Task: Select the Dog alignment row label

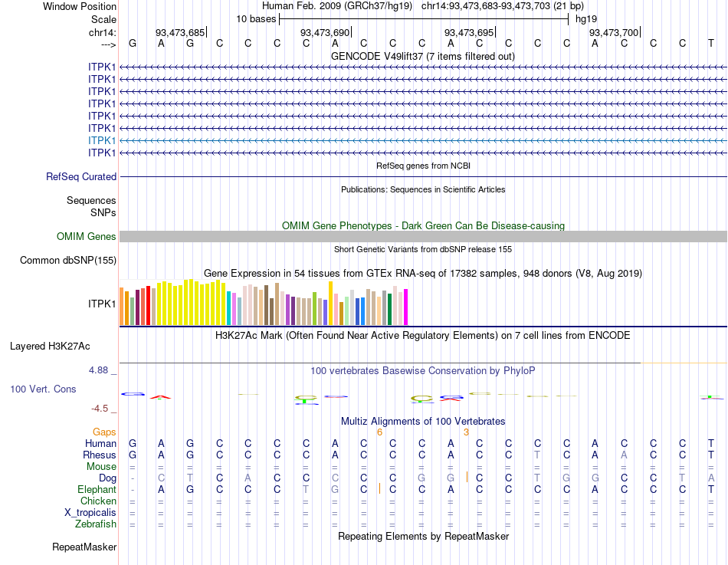Action: tap(108, 478)
